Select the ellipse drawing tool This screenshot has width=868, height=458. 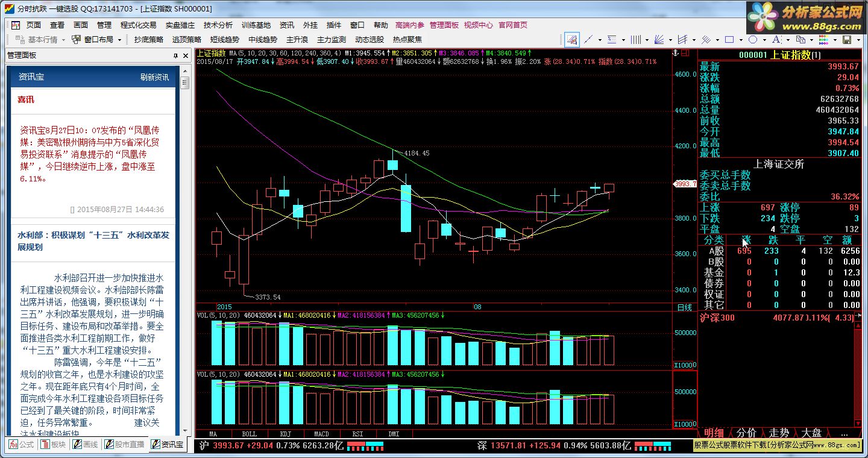(753, 40)
